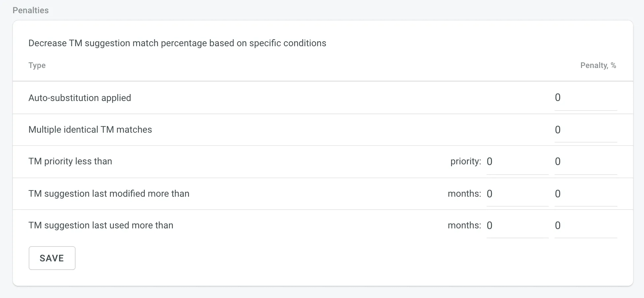Viewport: 644px width, 298px height.
Task: Click the TM priority less than label
Action: tap(70, 161)
